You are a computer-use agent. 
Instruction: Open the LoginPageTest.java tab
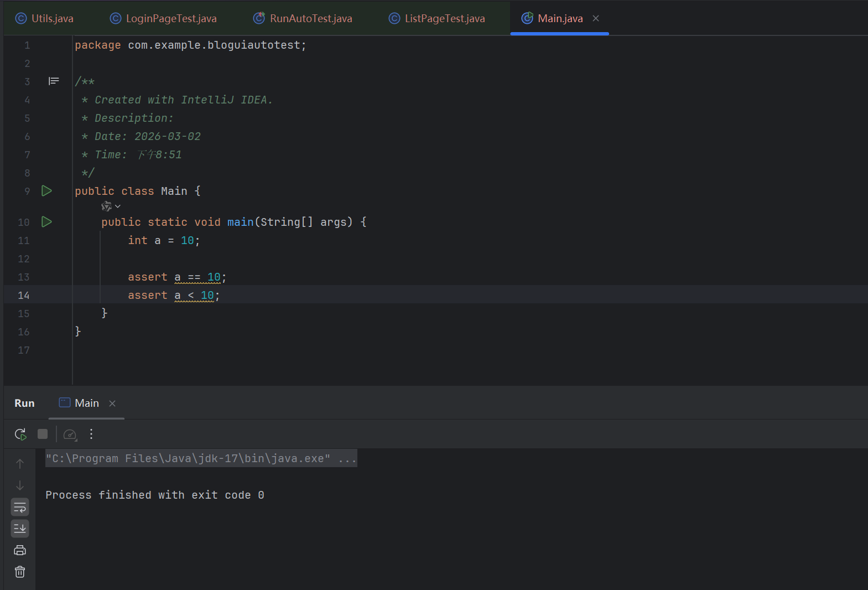click(163, 18)
